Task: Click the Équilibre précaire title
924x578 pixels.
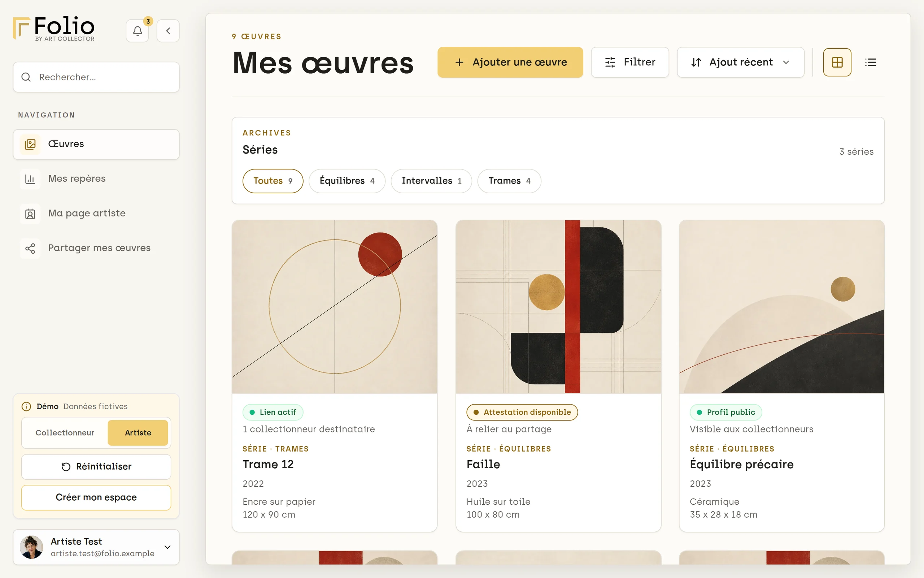Action: (x=741, y=465)
